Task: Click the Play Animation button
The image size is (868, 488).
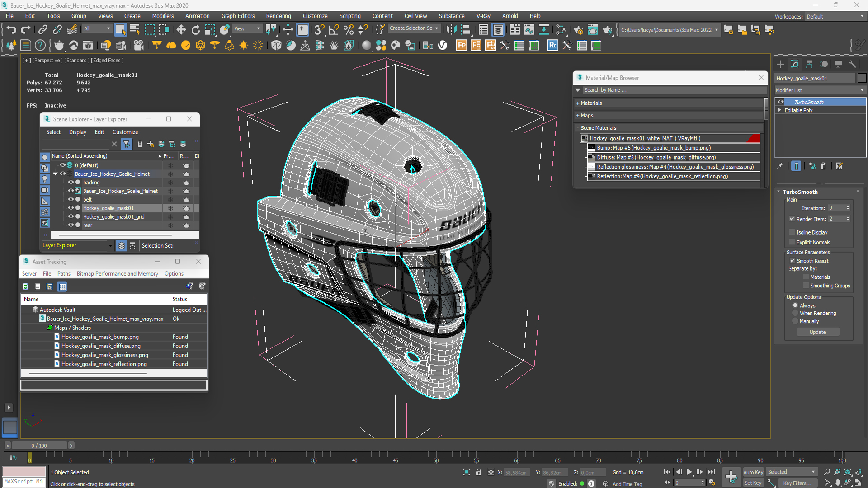Action: (689, 472)
